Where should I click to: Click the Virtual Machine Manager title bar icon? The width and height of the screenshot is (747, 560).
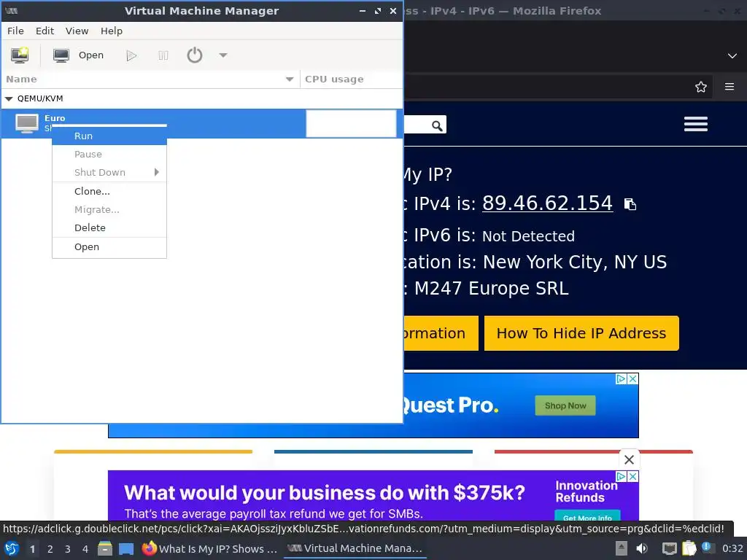(x=12, y=11)
